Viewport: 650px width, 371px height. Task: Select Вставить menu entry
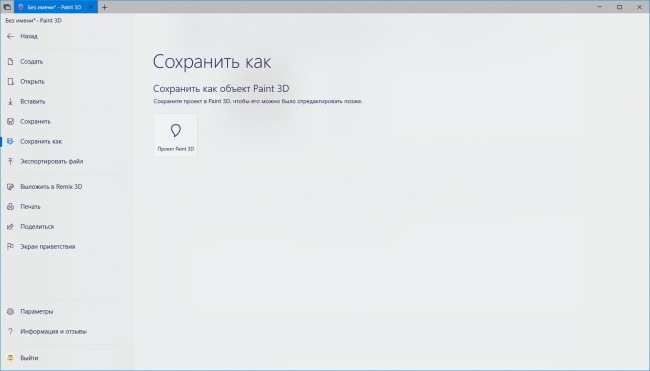[x=33, y=101]
